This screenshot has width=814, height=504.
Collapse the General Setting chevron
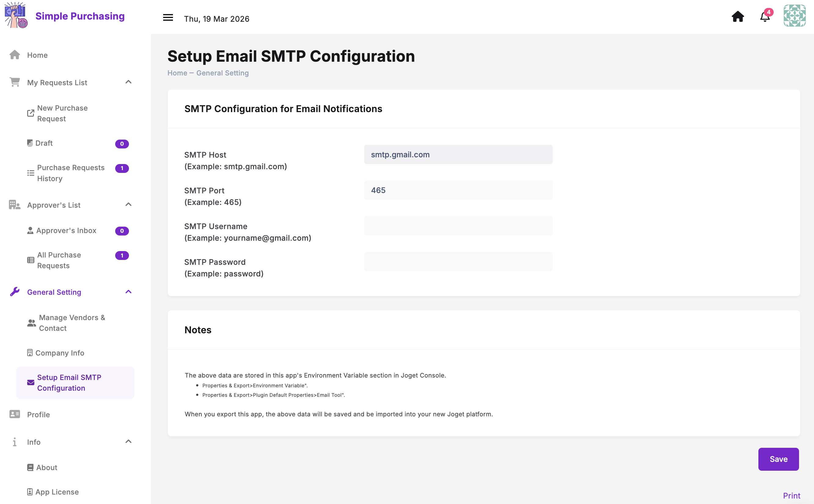tap(128, 292)
